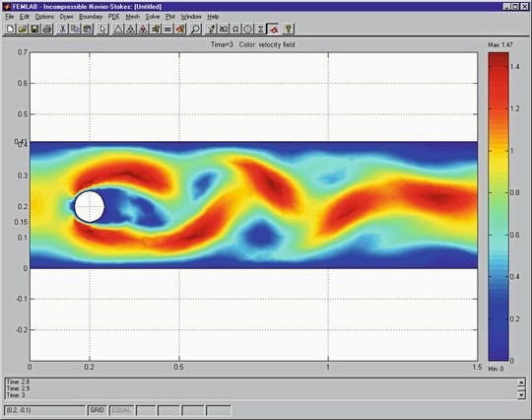This screenshot has height=420, width=532.
Task: Click the message log scroll down arrow
Action: click(522, 395)
